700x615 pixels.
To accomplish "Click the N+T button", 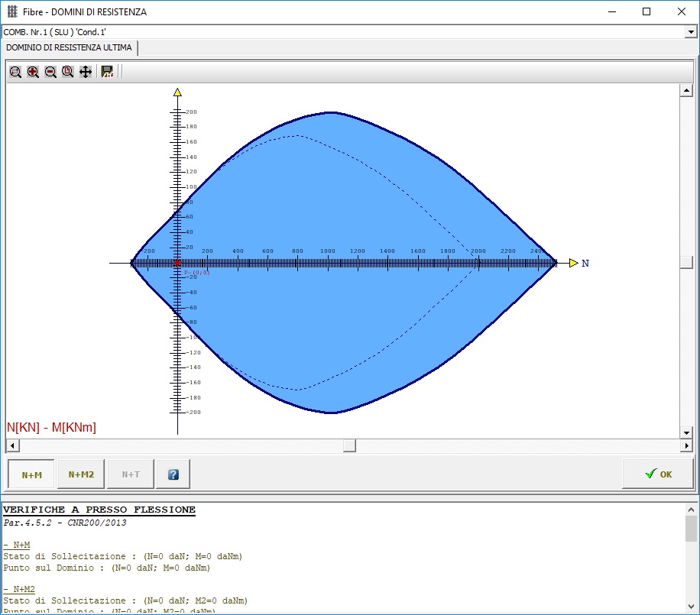I will click(x=131, y=474).
